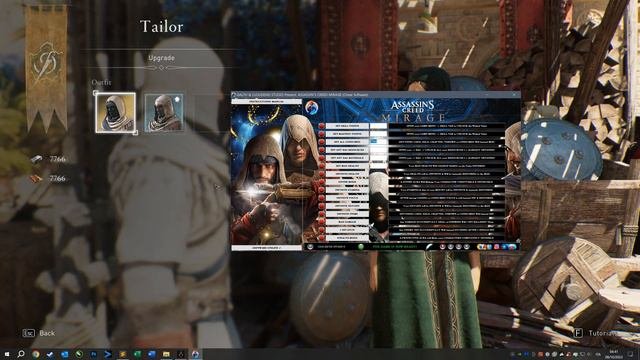640x360 pixels.
Task: Switch on the Stealth Mode red toggle
Action: tap(322, 238)
